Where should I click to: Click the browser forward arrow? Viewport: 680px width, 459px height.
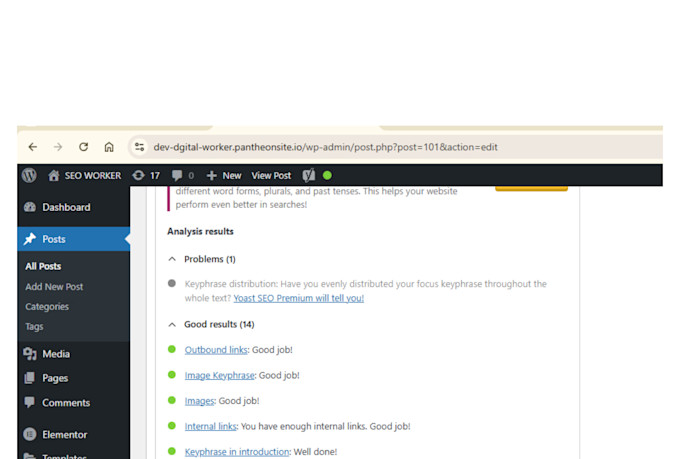click(x=58, y=147)
